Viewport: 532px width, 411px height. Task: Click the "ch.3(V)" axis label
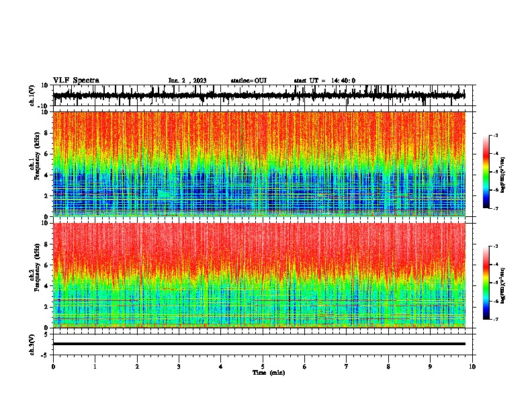[x=32, y=345]
